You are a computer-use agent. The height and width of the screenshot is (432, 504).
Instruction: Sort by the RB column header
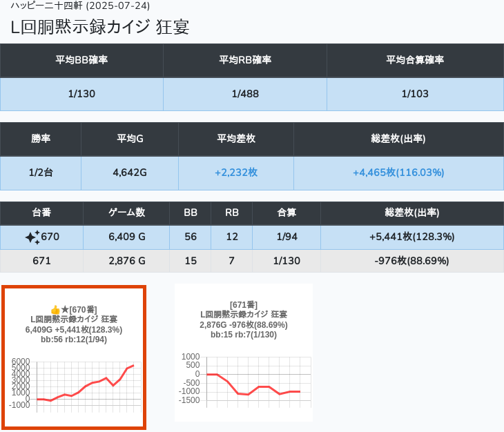(232, 213)
